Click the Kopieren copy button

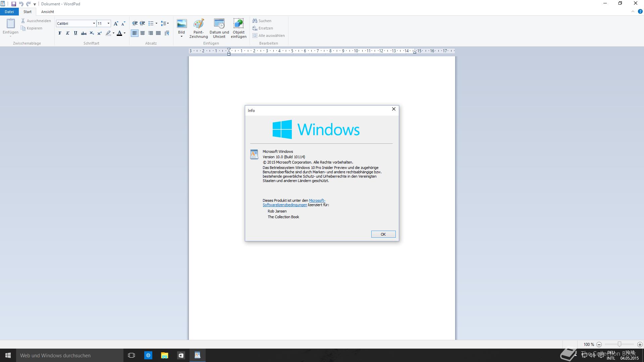[x=32, y=28]
